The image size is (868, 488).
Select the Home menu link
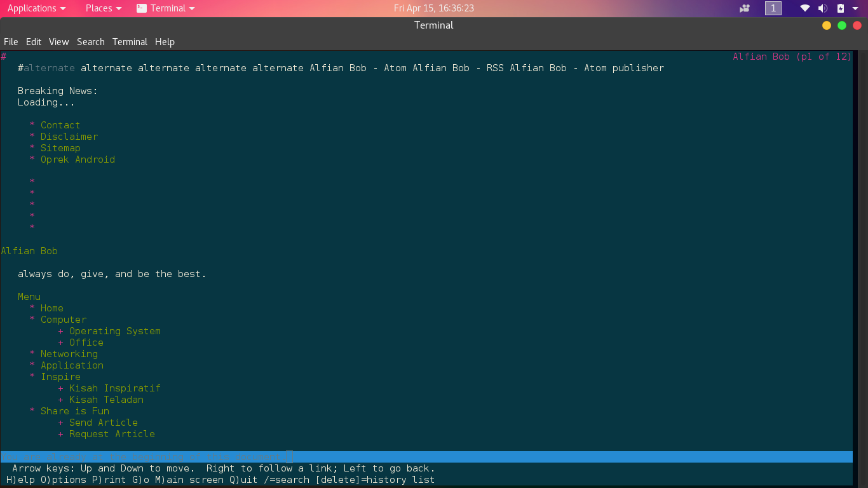click(x=52, y=308)
